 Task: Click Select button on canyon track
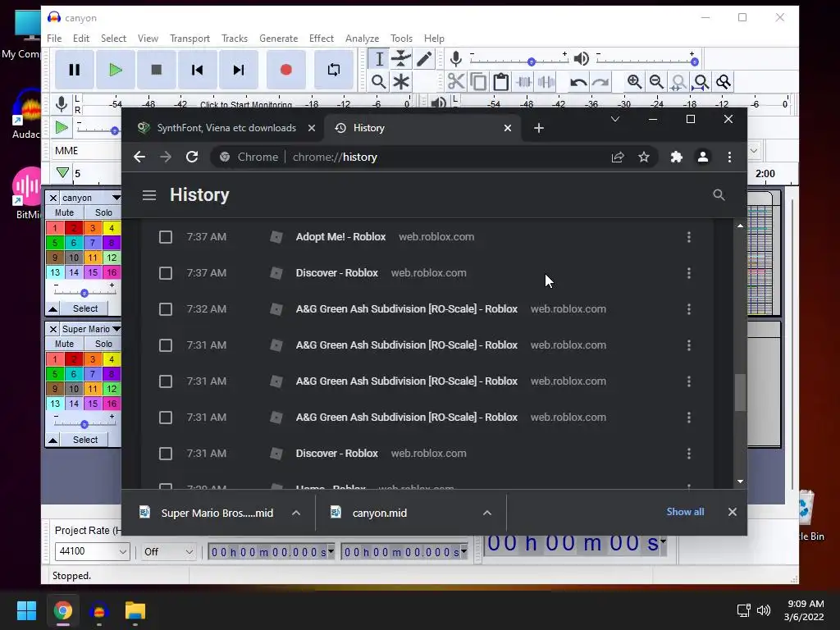pyautogui.click(x=85, y=308)
